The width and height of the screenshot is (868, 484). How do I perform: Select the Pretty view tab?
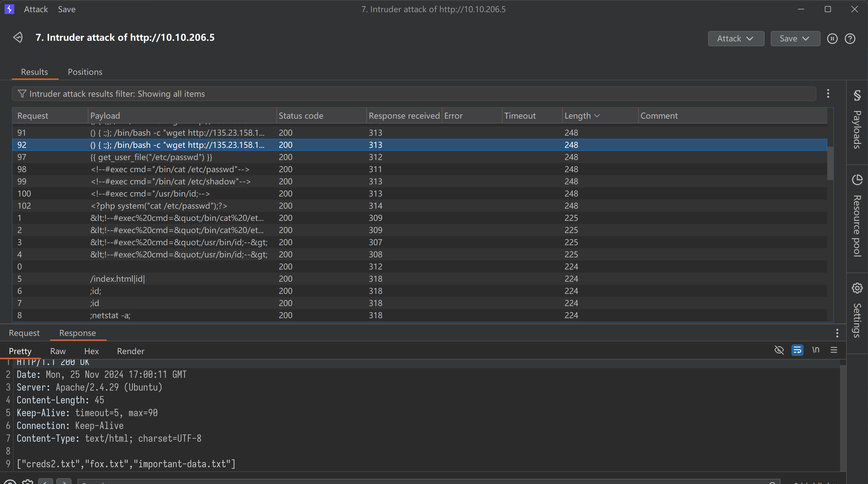tap(20, 351)
